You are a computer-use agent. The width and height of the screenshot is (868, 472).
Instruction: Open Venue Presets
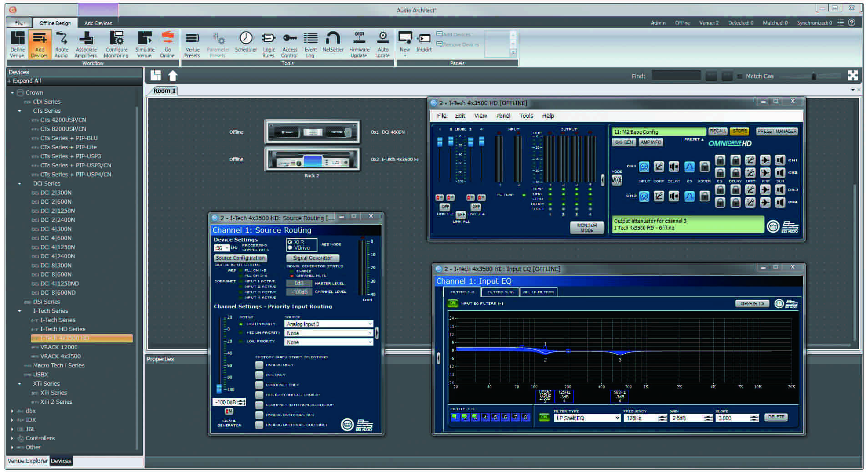pos(192,45)
